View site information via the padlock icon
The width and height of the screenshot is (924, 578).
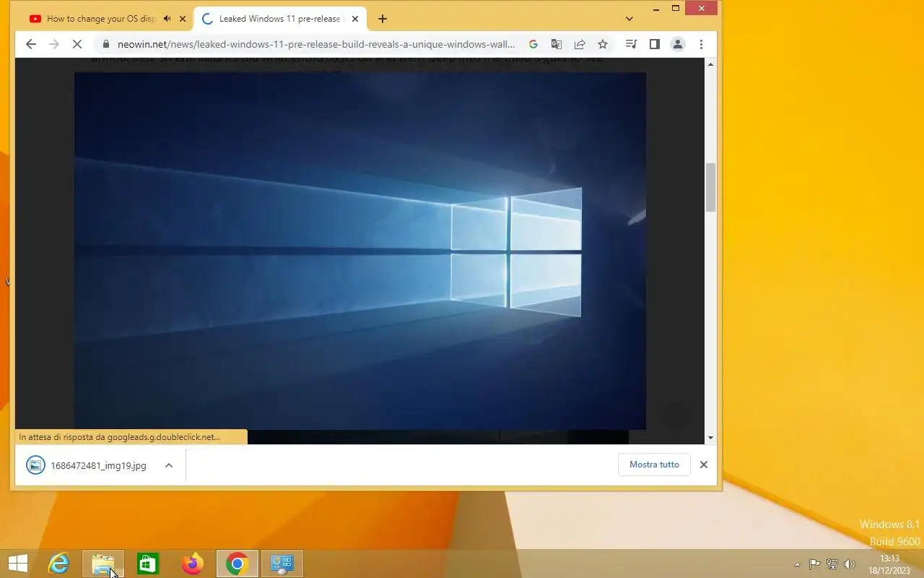click(x=106, y=44)
